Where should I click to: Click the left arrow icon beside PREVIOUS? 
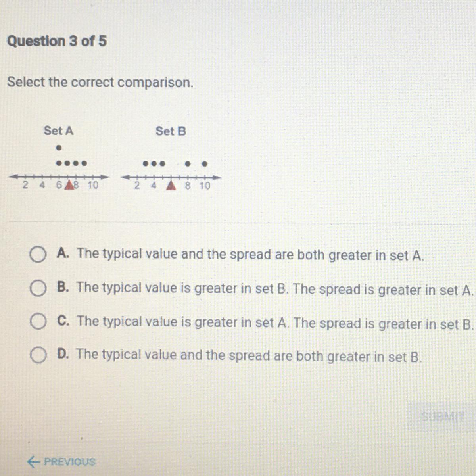coord(33,461)
